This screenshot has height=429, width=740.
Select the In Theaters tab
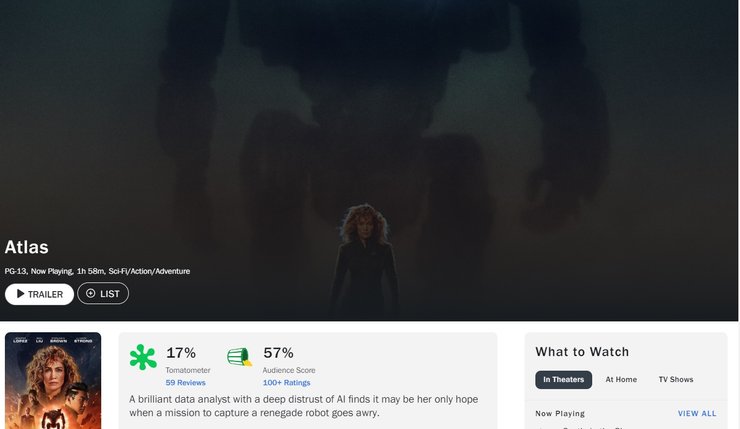click(x=563, y=379)
